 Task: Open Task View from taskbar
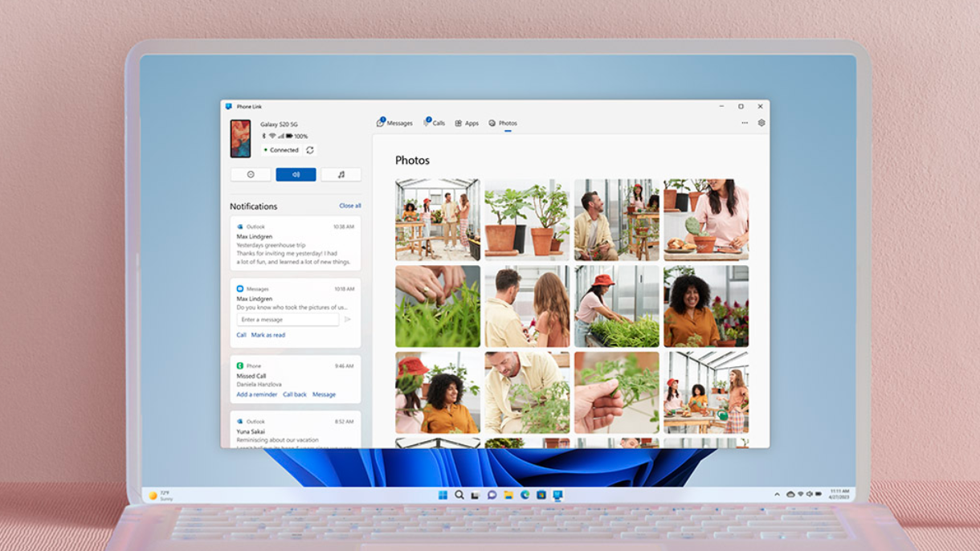[476, 496]
